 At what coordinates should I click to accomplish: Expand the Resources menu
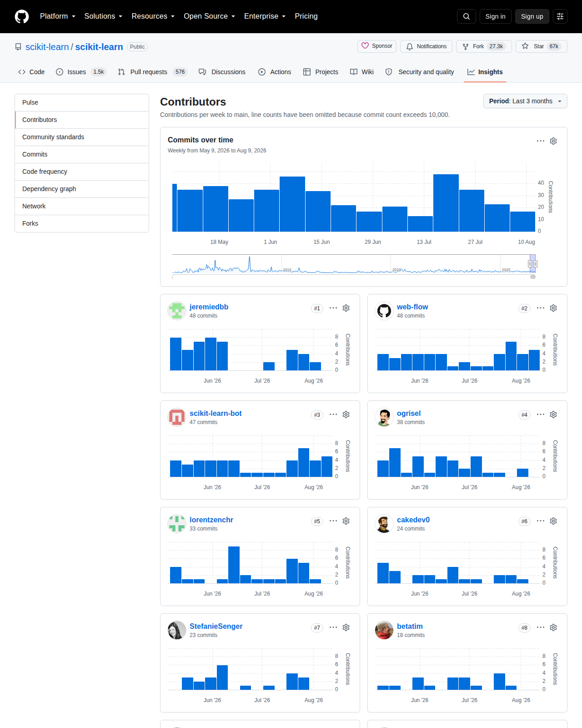[153, 16]
